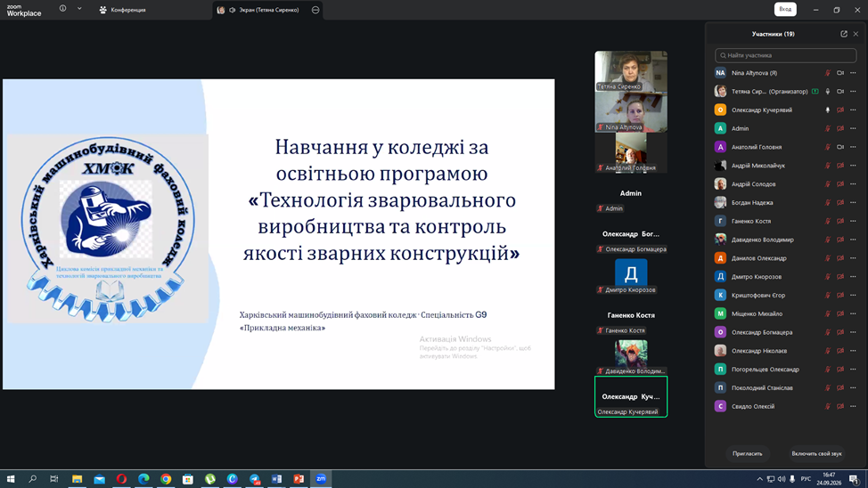Open Microsoft Store from taskbar

[188, 479]
